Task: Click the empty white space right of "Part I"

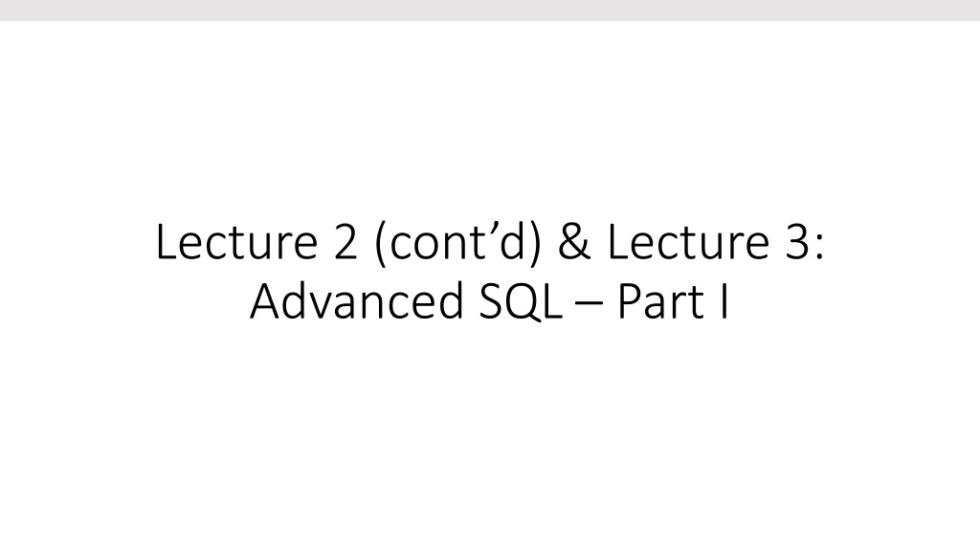Action: (855, 301)
